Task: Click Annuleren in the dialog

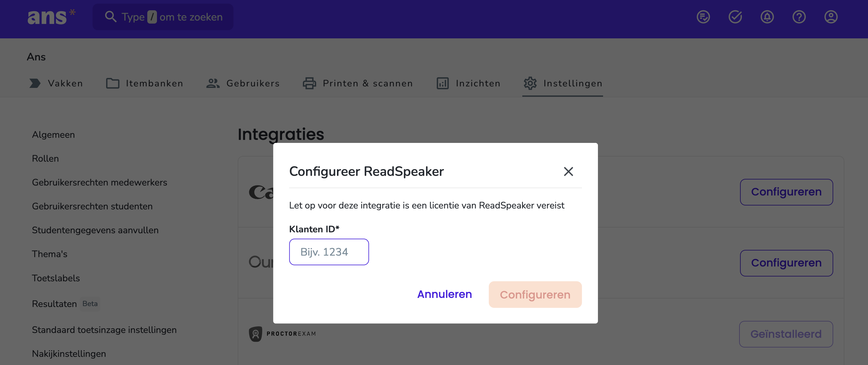Action: [x=445, y=294]
